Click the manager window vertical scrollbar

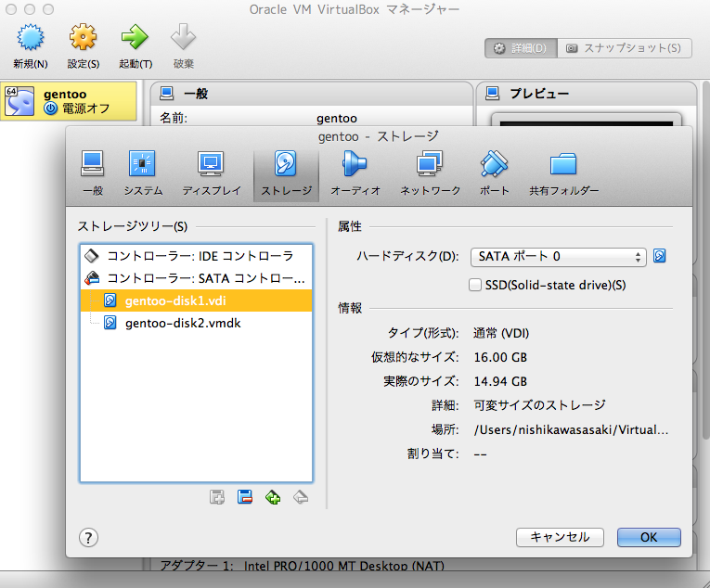[x=705, y=261]
